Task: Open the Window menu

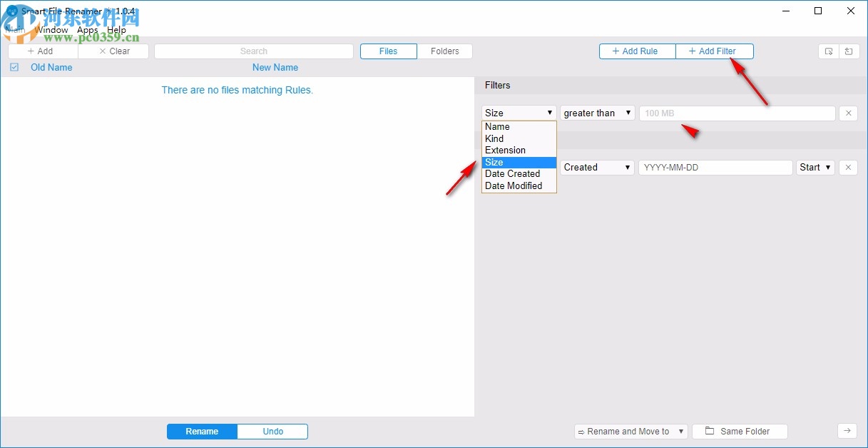Action: click(52, 29)
